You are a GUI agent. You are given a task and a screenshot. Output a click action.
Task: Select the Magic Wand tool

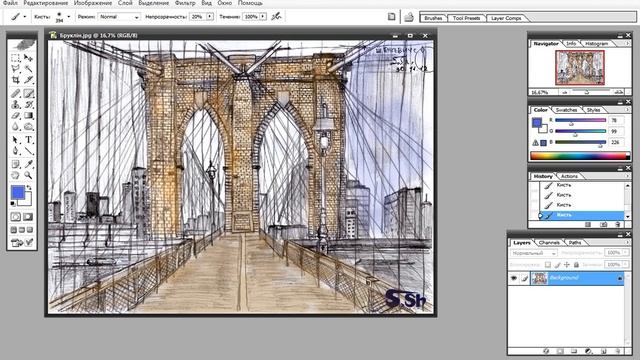point(28,69)
